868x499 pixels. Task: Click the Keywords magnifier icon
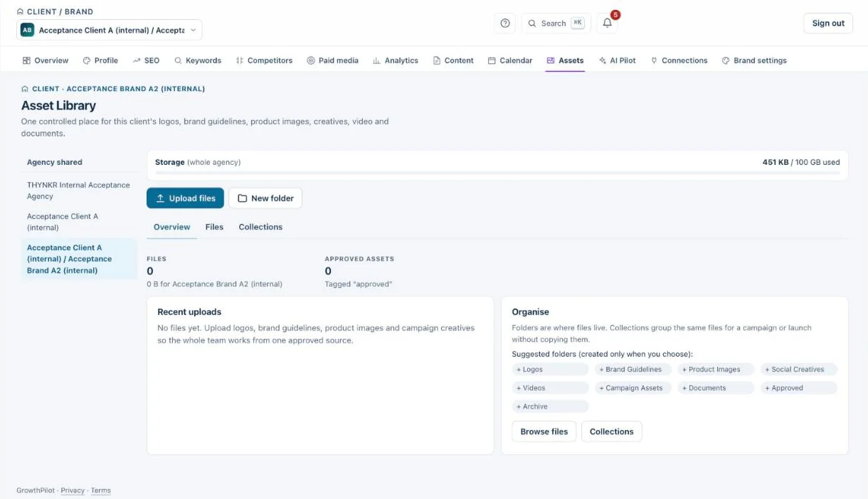178,60
